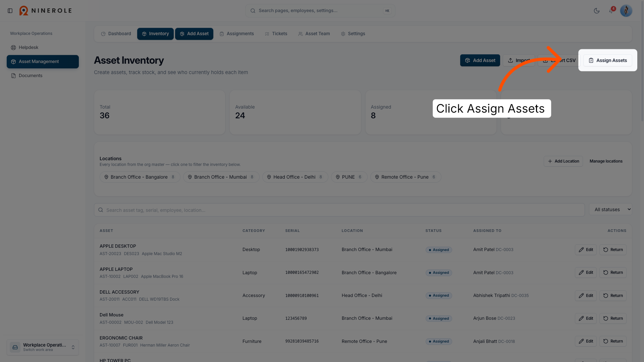Click the Import button
The width and height of the screenshot is (644, 362).
pos(519,60)
